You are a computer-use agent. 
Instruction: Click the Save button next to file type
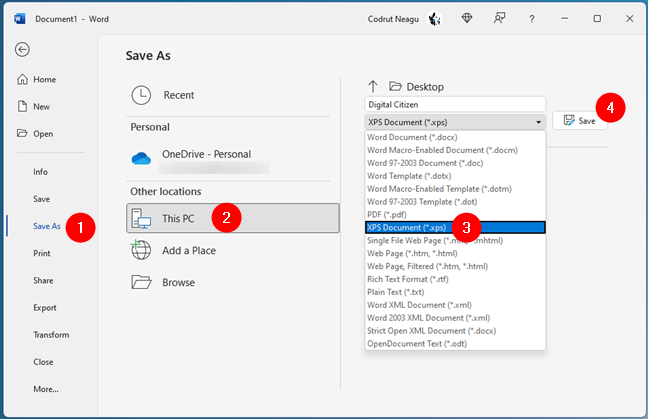point(579,121)
